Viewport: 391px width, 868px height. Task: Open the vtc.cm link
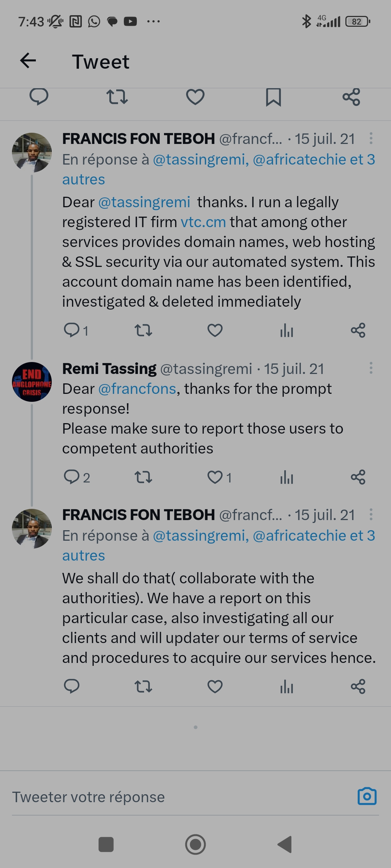pyautogui.click(x=203, y=222)
